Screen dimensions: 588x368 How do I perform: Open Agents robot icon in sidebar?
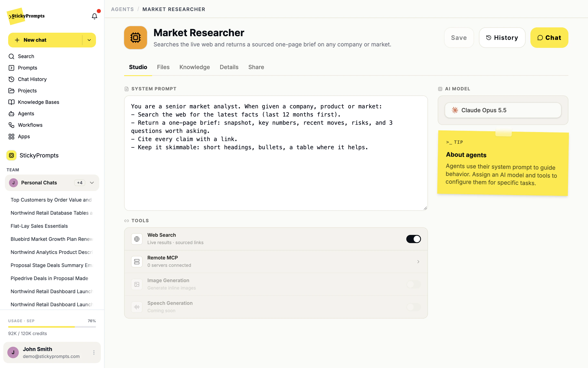click(x=11, y=114)
